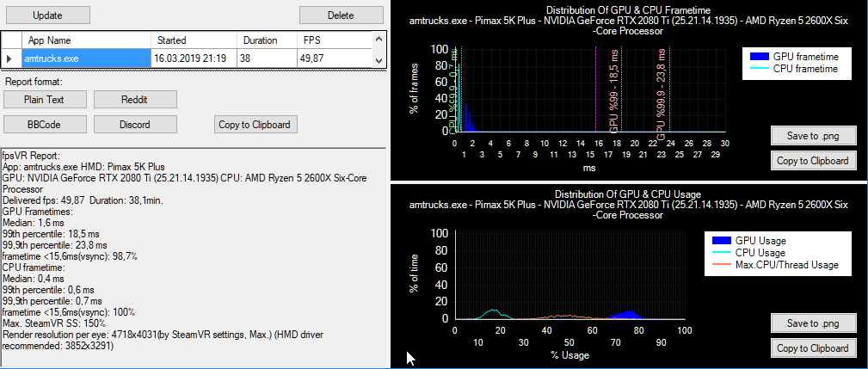Sort sessions by Duration column header
The width and height of the screenshot is (868, 369).
point(268,40)
